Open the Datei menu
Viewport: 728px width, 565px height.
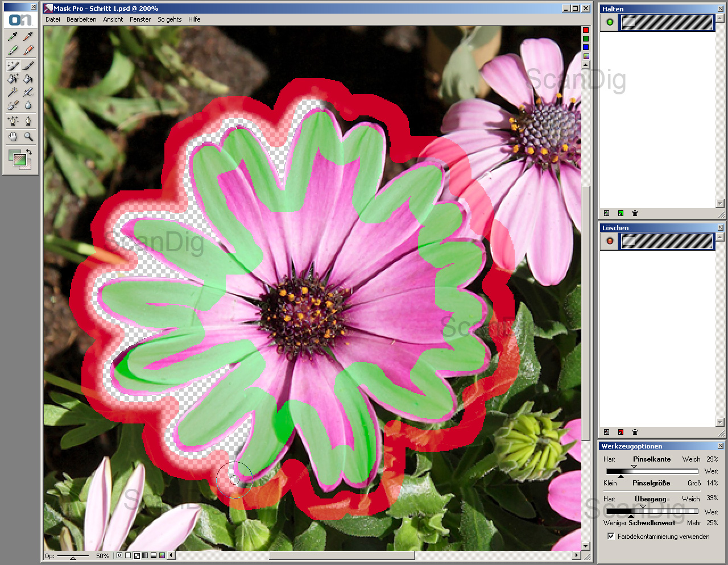53,19
